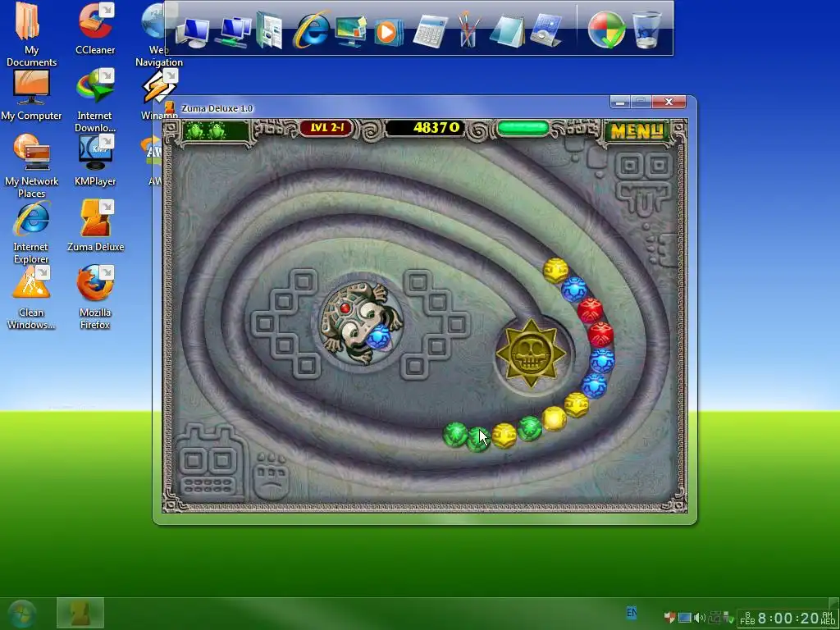
Task: Click the Start orb button
Action: tap(21, 614)
